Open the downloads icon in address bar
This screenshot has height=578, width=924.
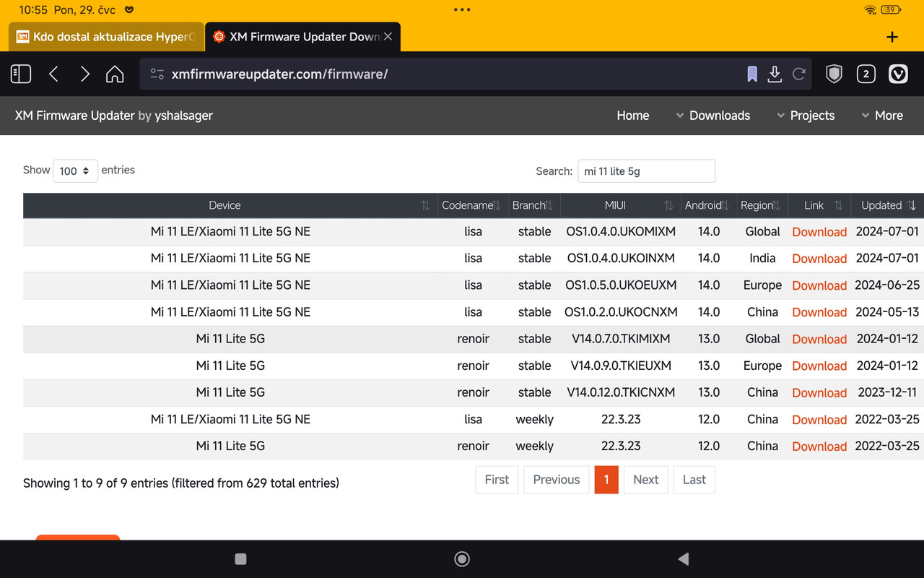tap(775, 74)
